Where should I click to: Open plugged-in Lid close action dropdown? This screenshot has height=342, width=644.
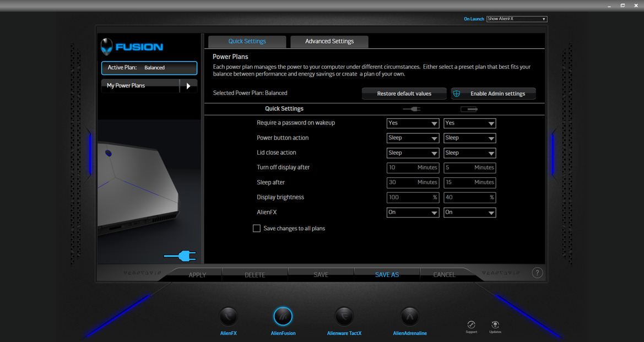[413, 153]
